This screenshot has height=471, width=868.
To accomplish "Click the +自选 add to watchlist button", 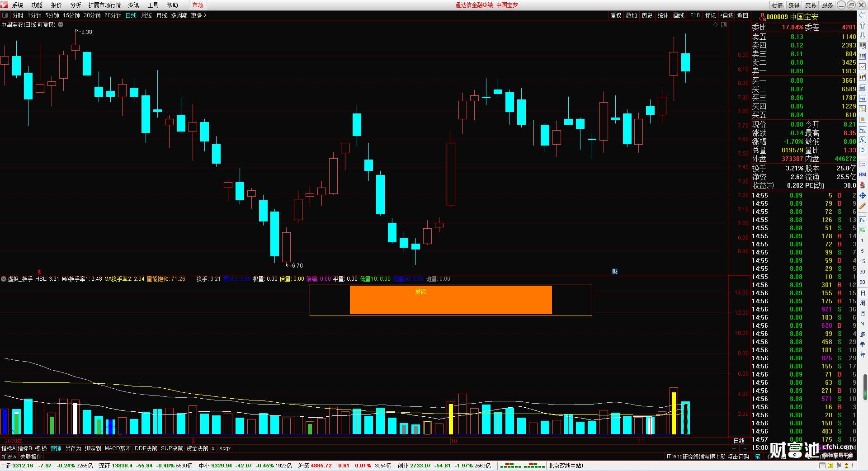I will pos(727,15).
